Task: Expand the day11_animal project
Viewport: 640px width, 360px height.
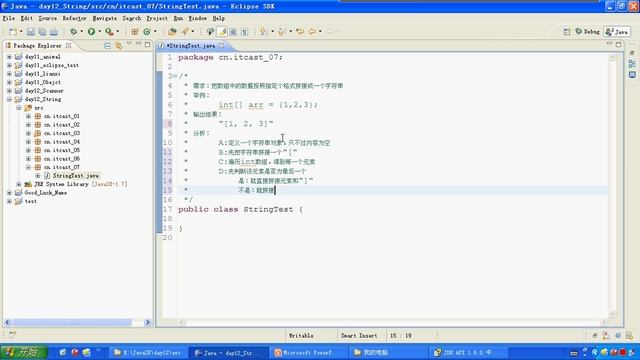Action: (x=9, y=57)
